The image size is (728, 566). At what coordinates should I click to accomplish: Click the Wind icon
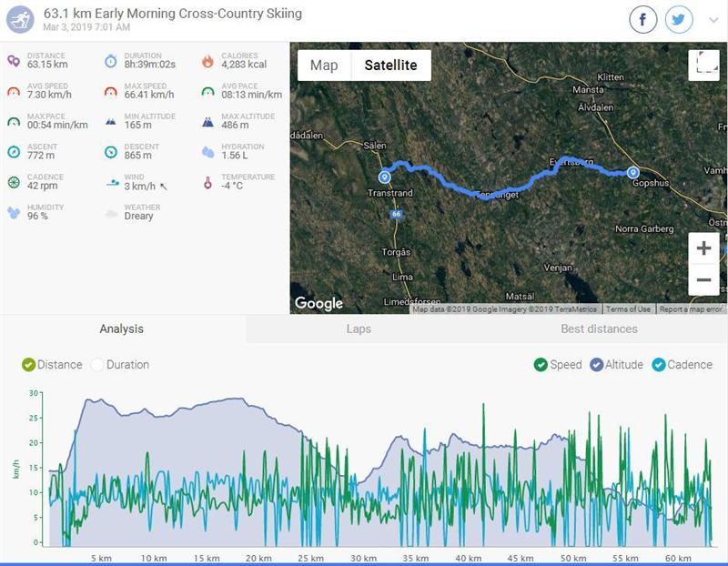112,183
